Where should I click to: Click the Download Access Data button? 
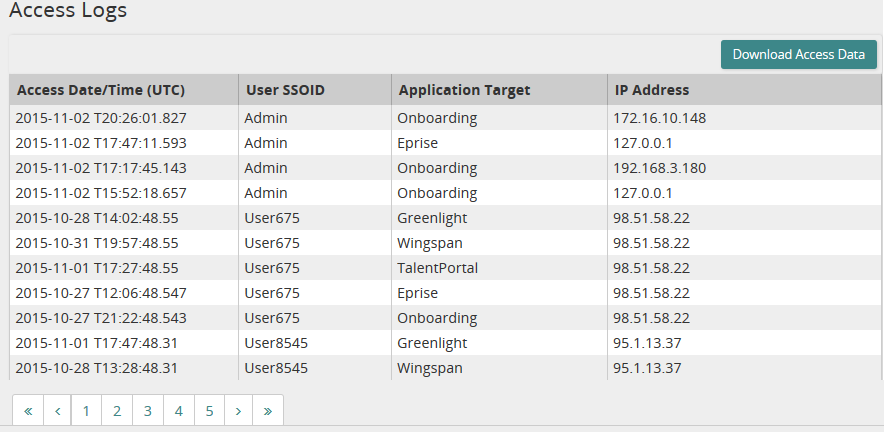point(798,55)
